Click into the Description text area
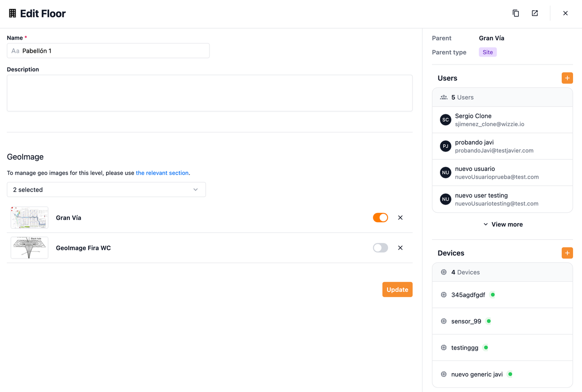The height and width of the screenshot is (392, 582). [210, 93]
